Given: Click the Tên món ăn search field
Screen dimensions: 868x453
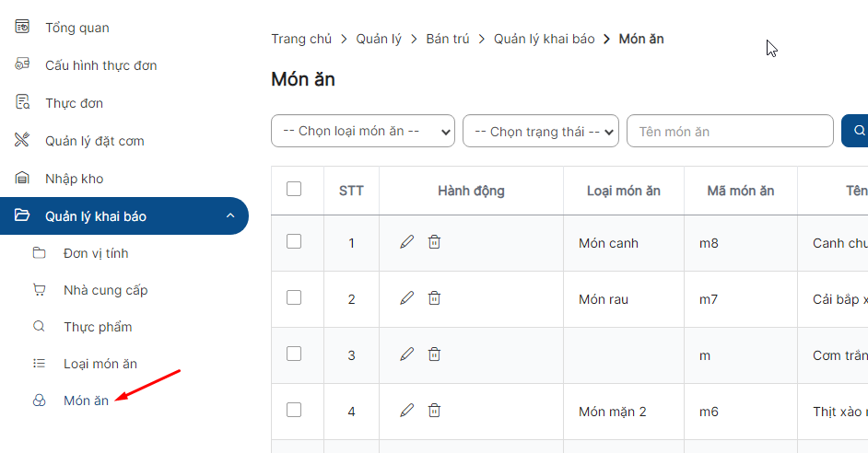Looking at the screenshot, I should point(730,131).
